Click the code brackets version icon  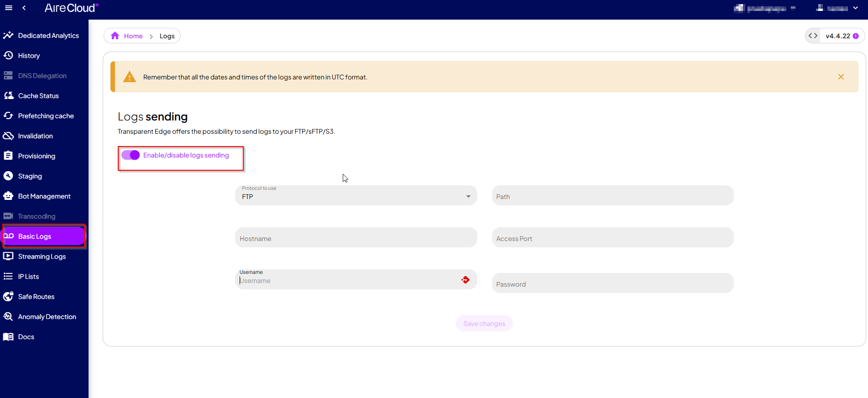(x=813, y=36)
